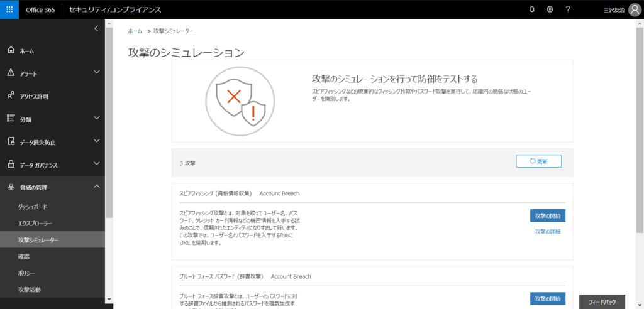Click the 更新 refresh button
Screen dimensions: 644x309
pyautogui.click(x=538, y=161)
